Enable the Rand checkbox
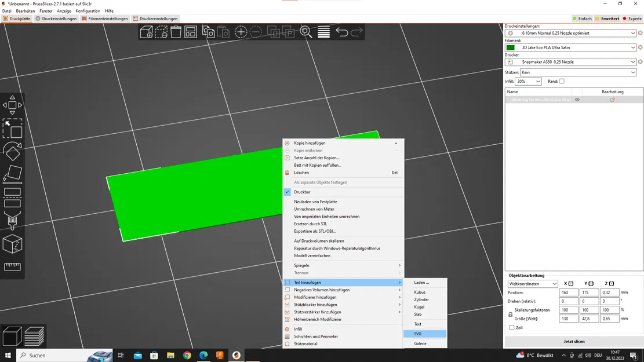644x362 pixels. [562, 82]
